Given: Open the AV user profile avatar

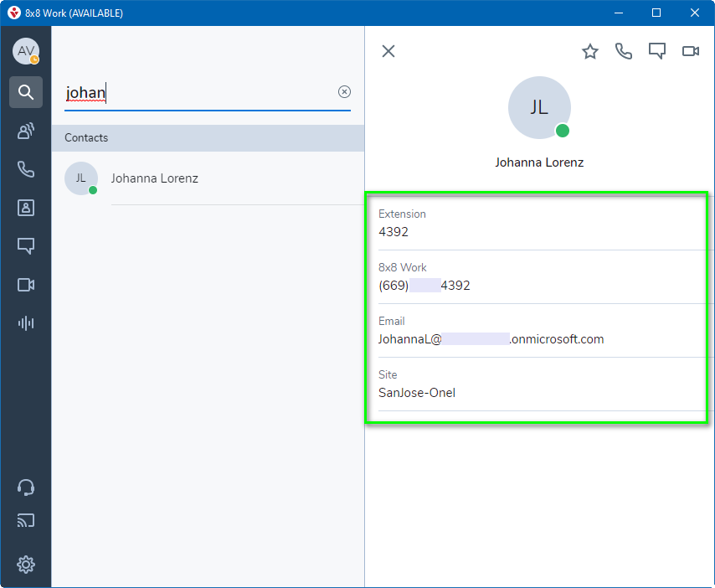Looking at the screenshot, I should [x=26, y=51].
